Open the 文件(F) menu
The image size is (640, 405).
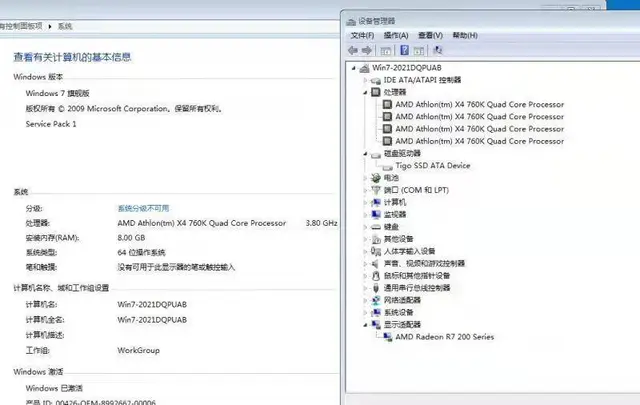[x=362, y=36]
